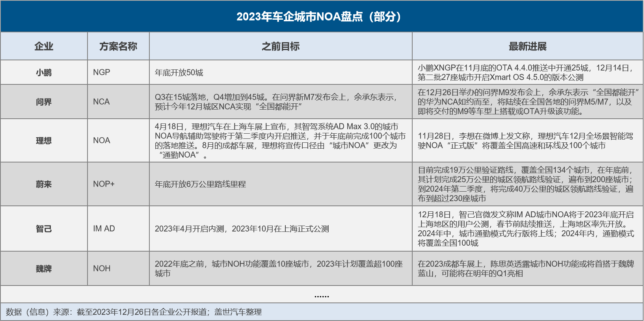The width and height of the screenshot is (644, 321).
Task: Click the '年底开放50城' target cell
Action: click(281, 73)
